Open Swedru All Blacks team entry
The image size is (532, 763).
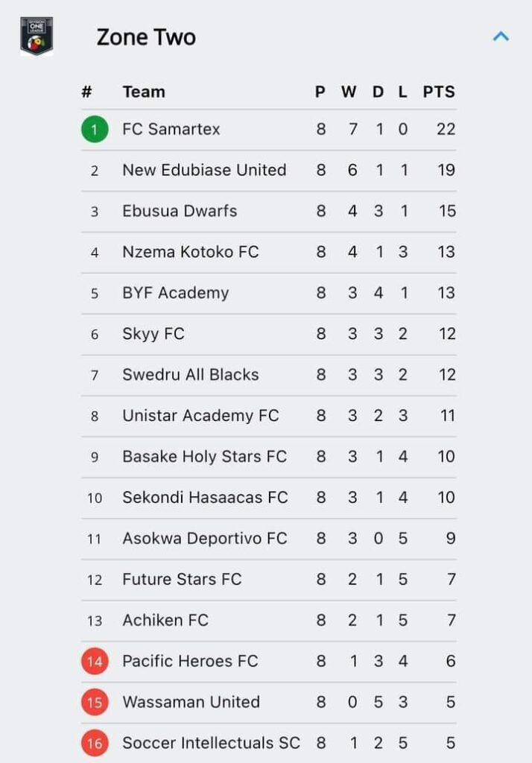tap(190, 375)
